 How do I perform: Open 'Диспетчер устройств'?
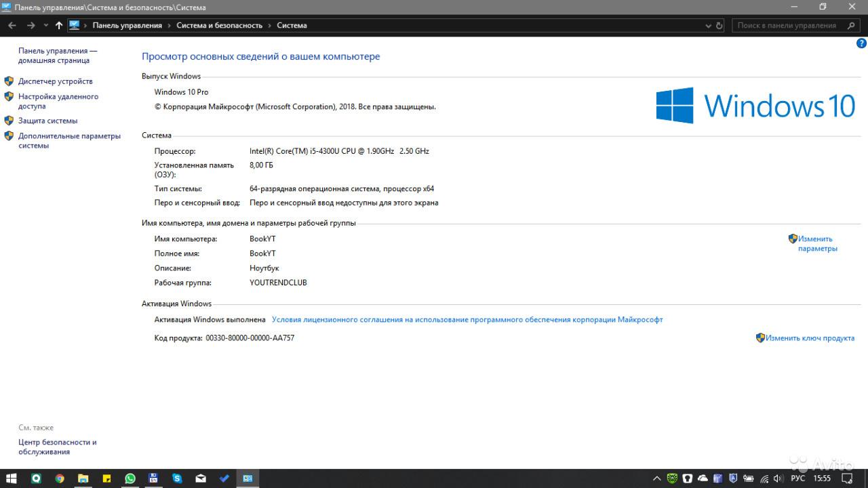click(56, 81)
